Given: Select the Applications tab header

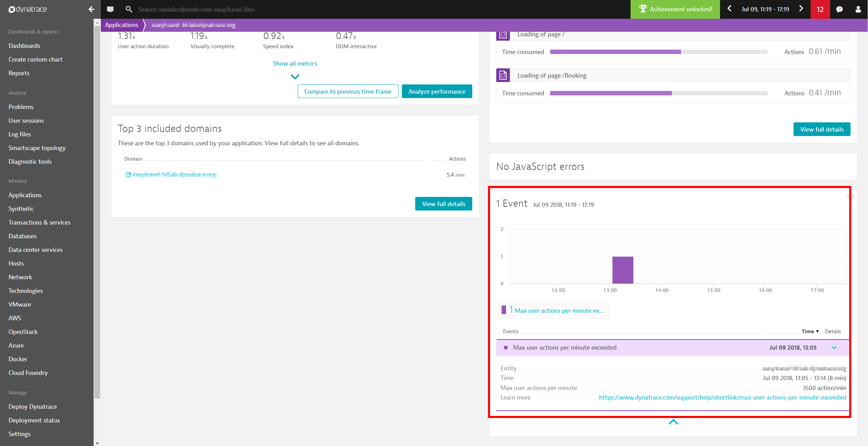Looking at the screenshot, I should [121, 25].
